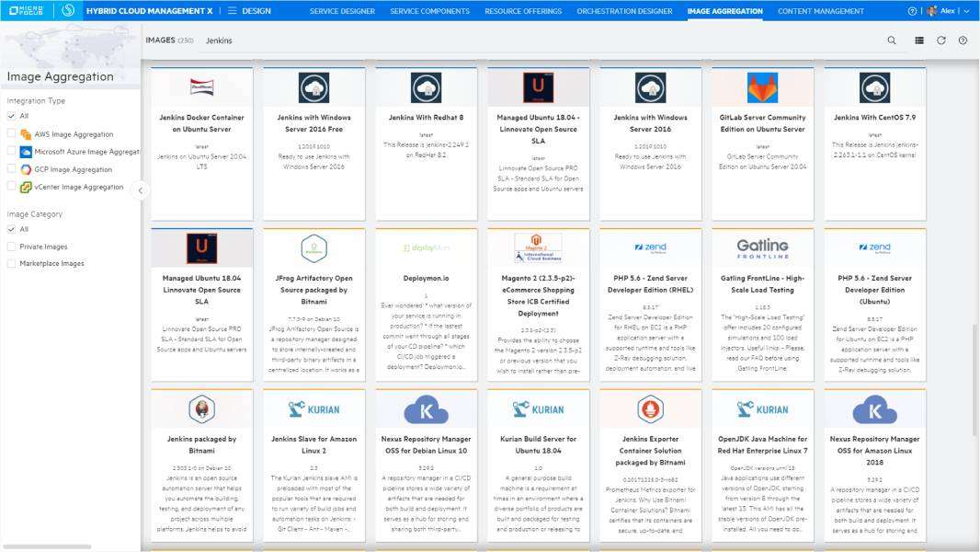
Task: Open the DESIGN hamburger menu
Action: point(232,11)
